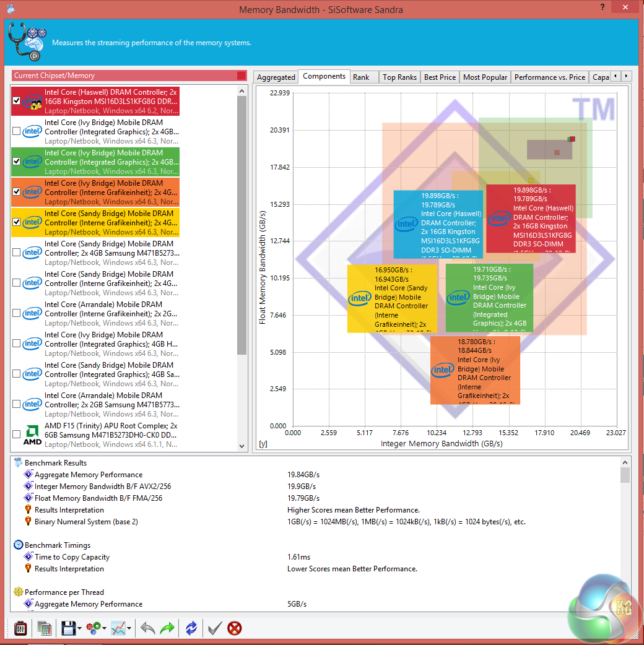Click the small yellow data point on chart
644x645 pixels.
(531, 180)
